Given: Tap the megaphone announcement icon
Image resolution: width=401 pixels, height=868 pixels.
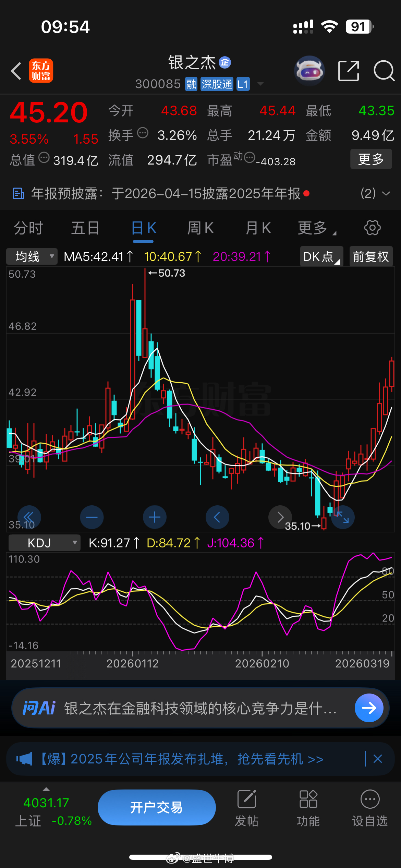Looking at the screenshot, I should pos(24,759).
